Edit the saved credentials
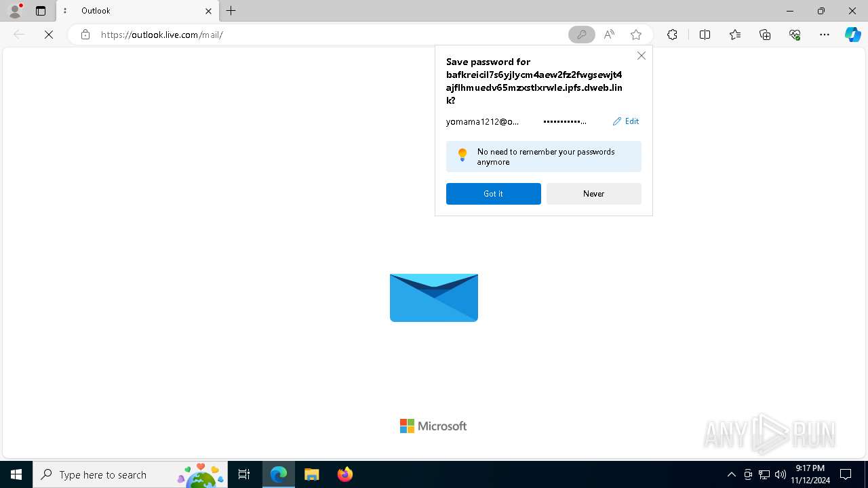The width and height of the screenshot is (868, 488). 626,121
